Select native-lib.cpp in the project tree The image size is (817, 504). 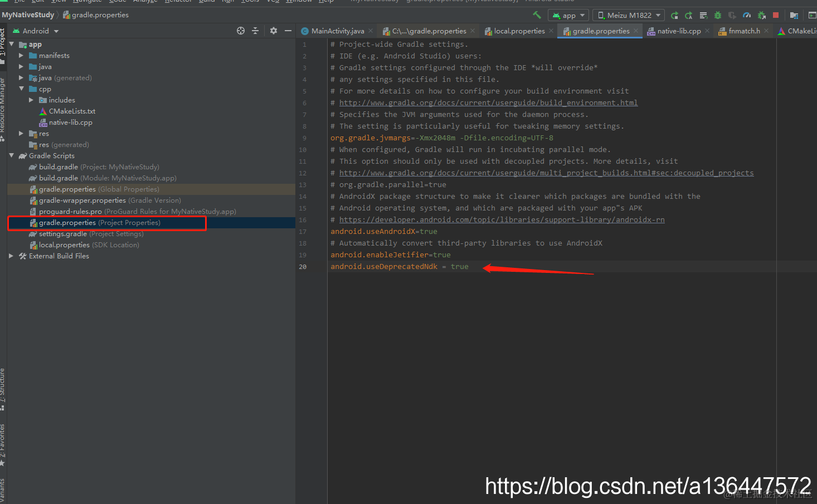pos(66,123)
